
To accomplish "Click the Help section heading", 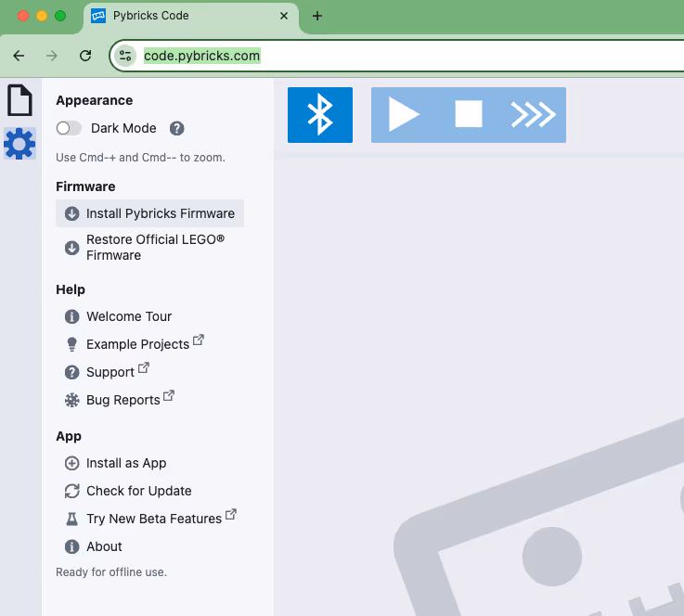I will (x=71, y=289).
